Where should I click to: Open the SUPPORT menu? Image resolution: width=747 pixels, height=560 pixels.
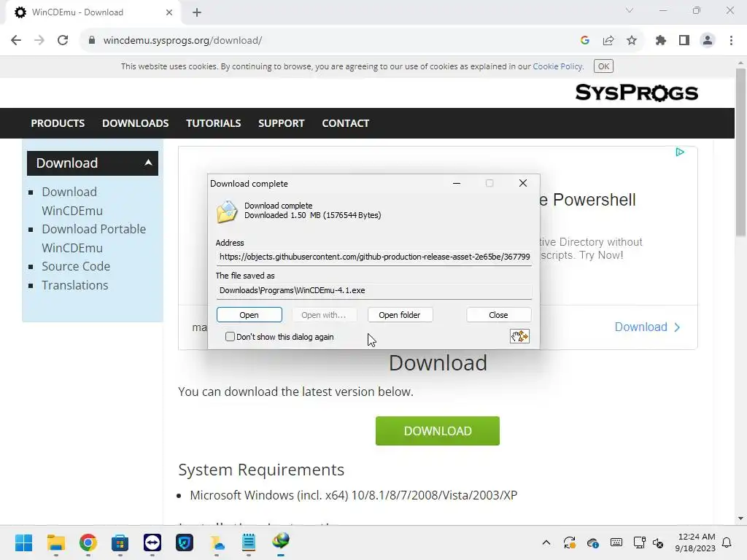[x=281, y=123]
